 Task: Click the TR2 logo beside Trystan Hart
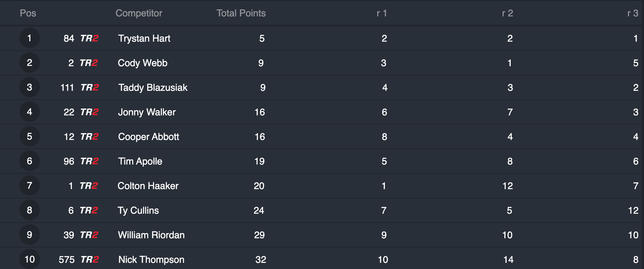click(89, 38)
